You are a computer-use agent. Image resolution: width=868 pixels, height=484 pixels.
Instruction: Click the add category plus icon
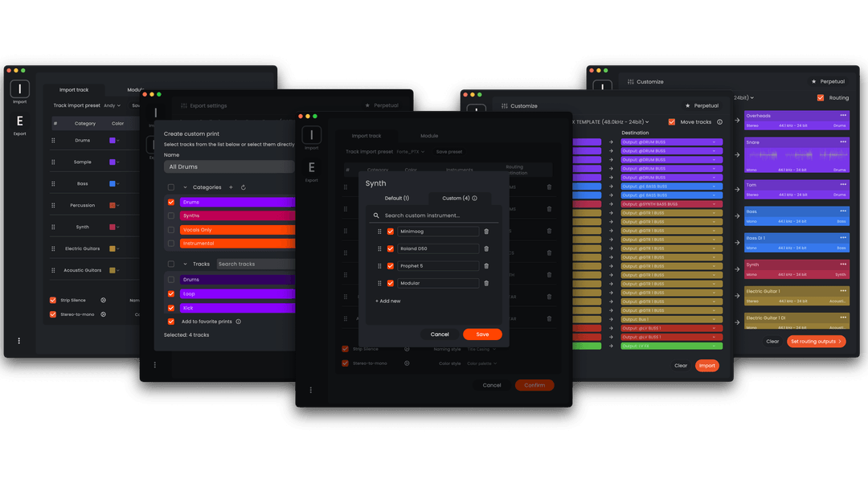point(231,187)
